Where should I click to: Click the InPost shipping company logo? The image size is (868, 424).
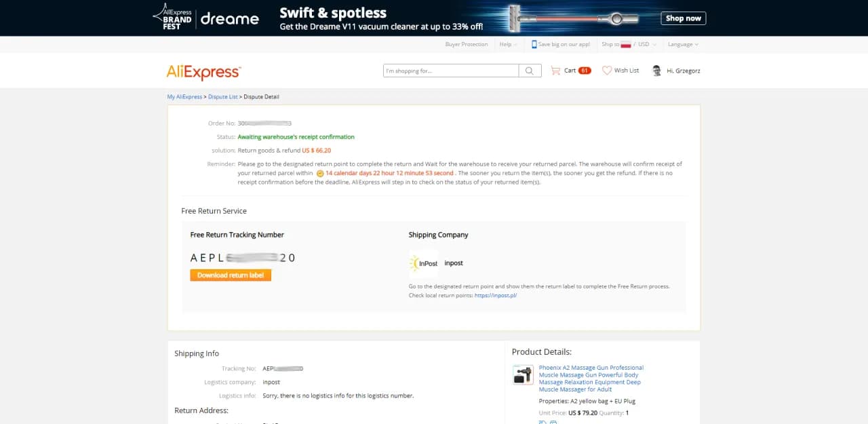coord(423,263)
